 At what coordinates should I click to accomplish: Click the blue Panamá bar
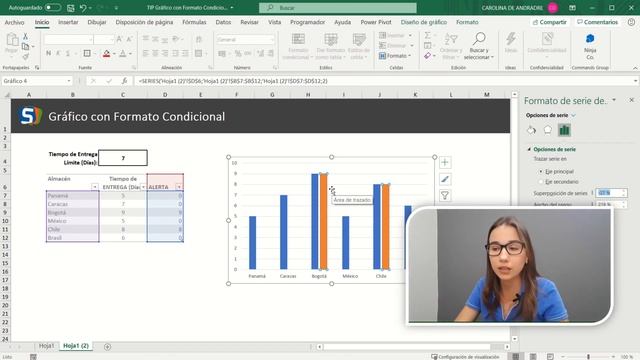253,243
